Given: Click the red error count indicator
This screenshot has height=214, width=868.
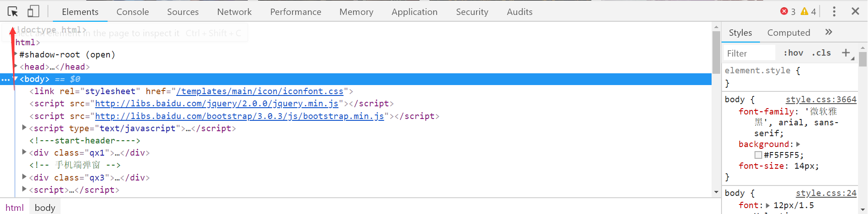Looking at the screenshot, I should tap(788, 11).
